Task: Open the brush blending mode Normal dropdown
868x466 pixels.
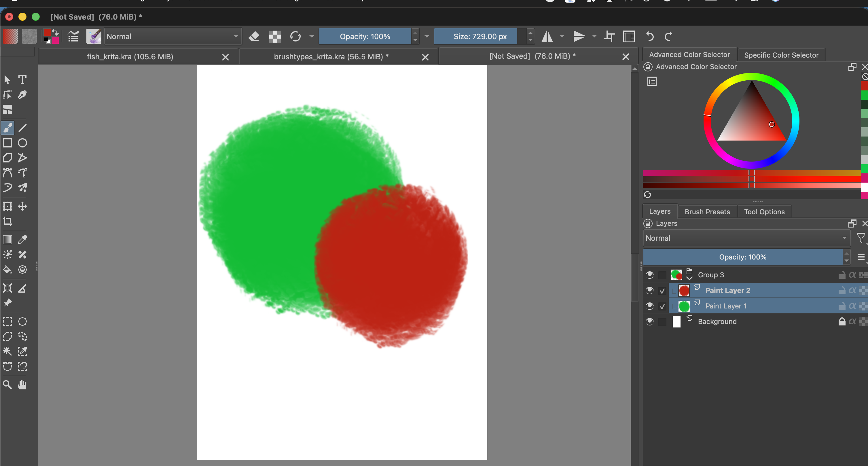Action: click(173, 36)
